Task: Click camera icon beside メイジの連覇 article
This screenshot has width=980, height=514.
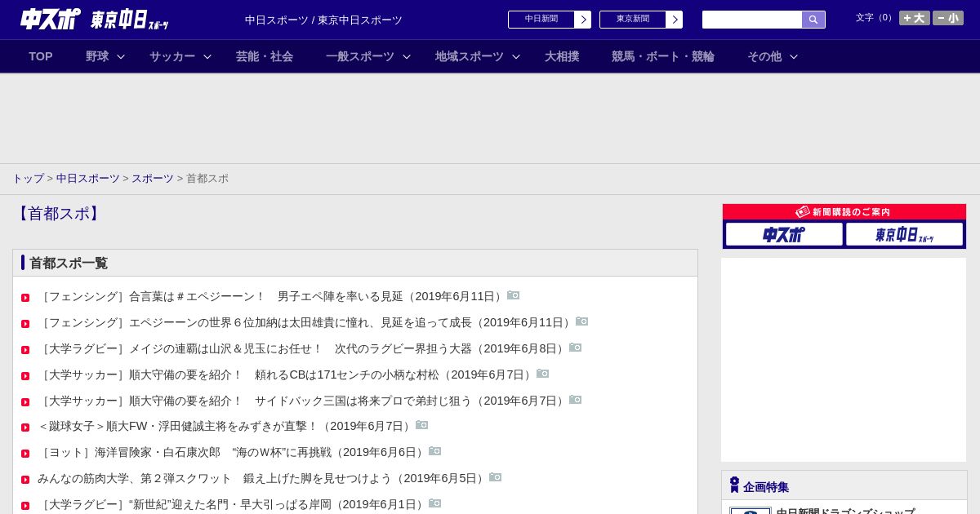Action: point(575,348)
